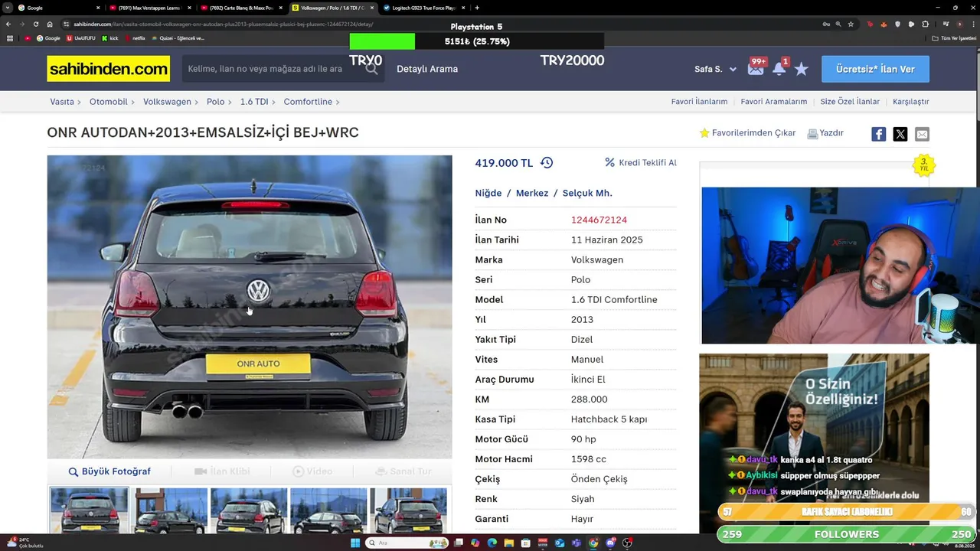This screenshot has width=980, height=551.
Task: Click the browser reload button
Action: (x=35, y=24)
